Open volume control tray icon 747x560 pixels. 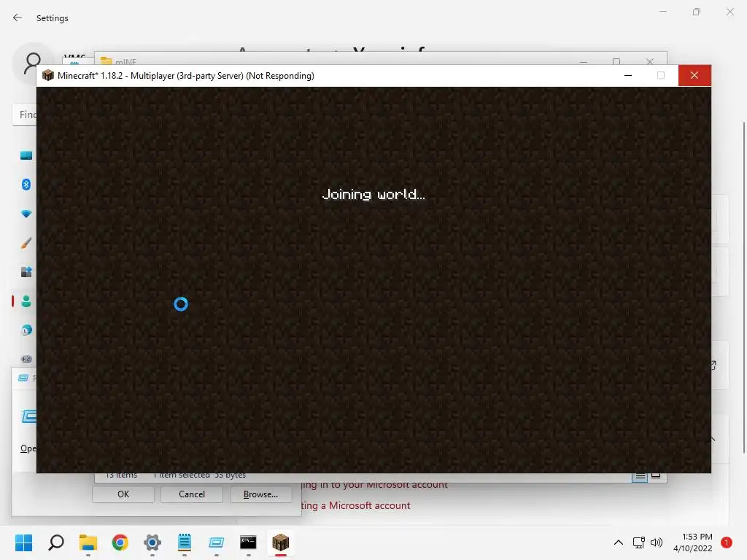[657, 542]
